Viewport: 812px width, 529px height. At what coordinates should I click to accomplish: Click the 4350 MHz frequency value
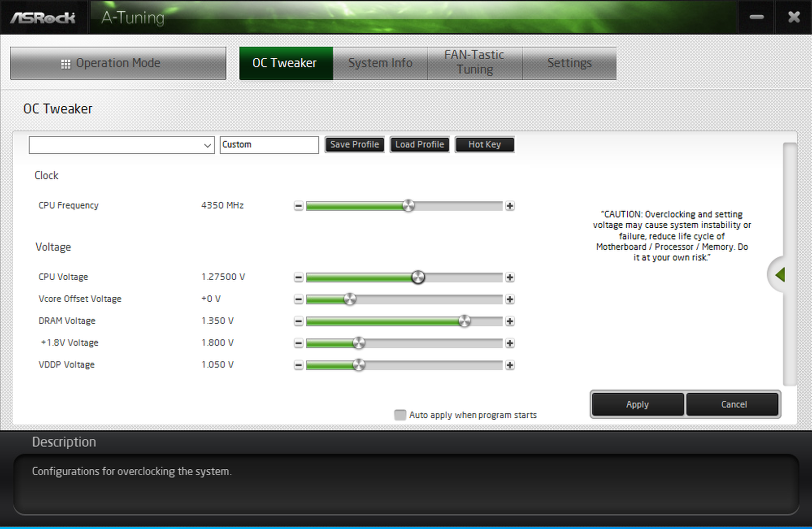(222, 205)
